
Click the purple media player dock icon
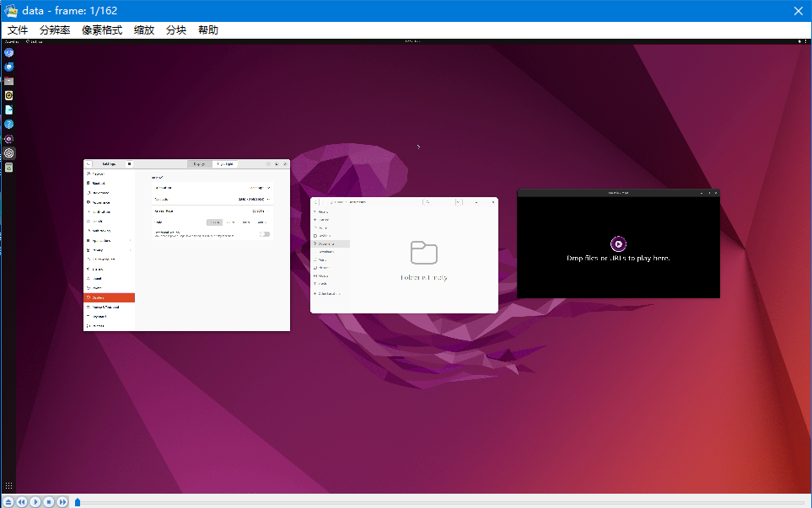(x=8, y=139)
